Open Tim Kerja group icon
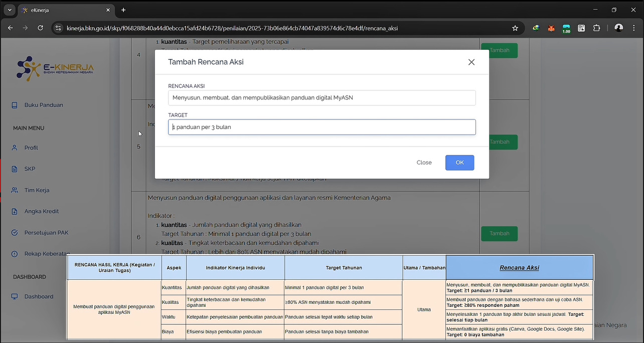This screenshot has height=343, width=644. click(15, 190)
